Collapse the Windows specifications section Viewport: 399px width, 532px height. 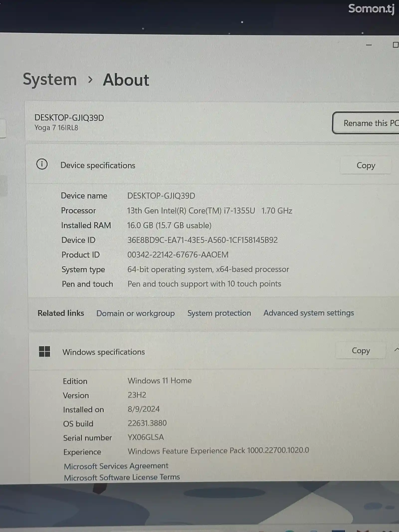click(x=396, y=350)
